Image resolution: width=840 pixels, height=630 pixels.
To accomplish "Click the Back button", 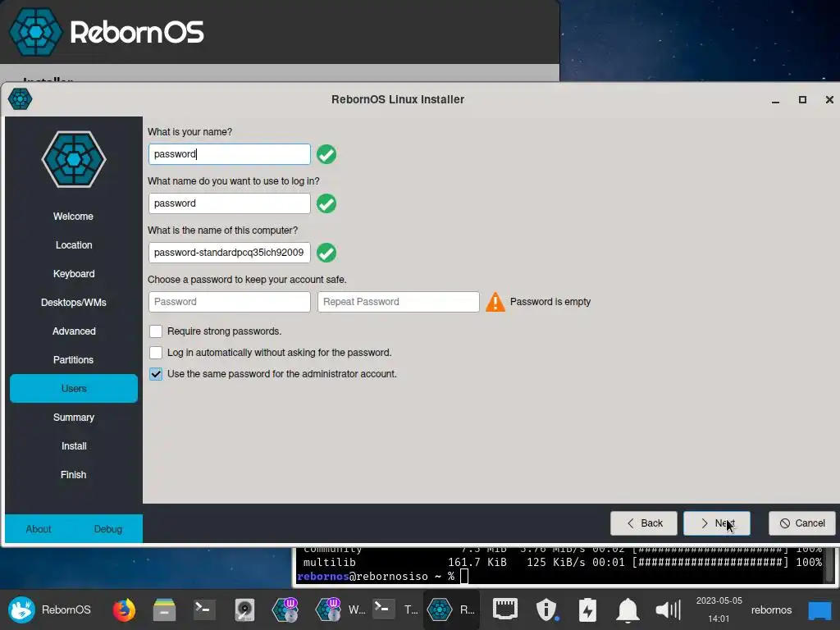I will pos(643,523).
